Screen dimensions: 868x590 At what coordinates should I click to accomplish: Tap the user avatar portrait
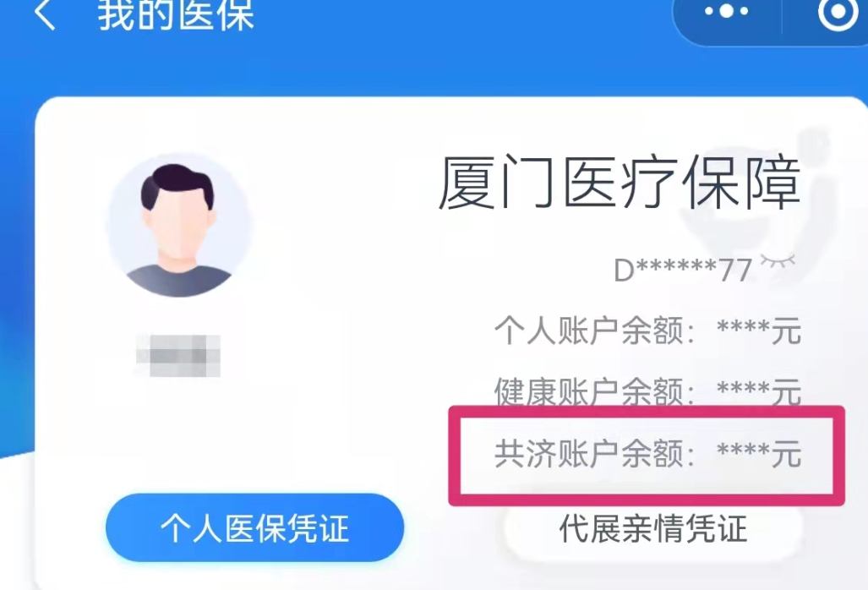coord(179,225)
